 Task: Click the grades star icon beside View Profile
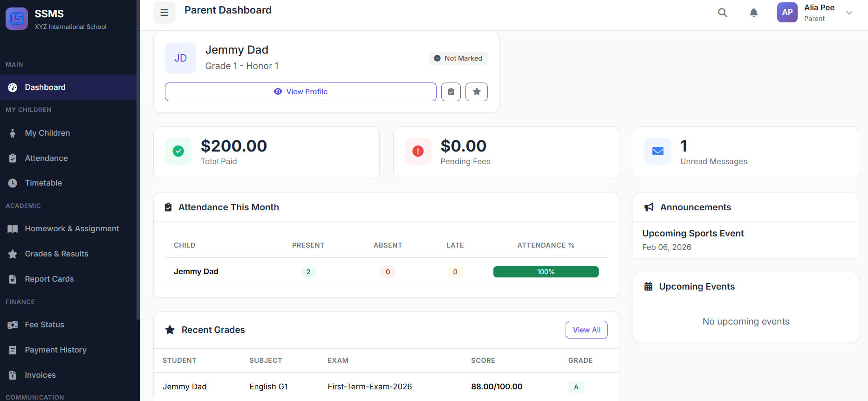tap(476, 92)
